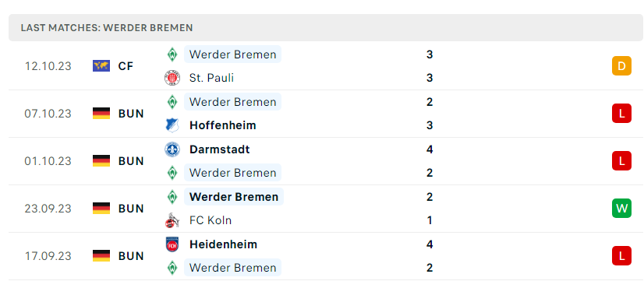Open the Darmstadt team link
Screen dimensions: 644x281
click(x=219, y=149)
